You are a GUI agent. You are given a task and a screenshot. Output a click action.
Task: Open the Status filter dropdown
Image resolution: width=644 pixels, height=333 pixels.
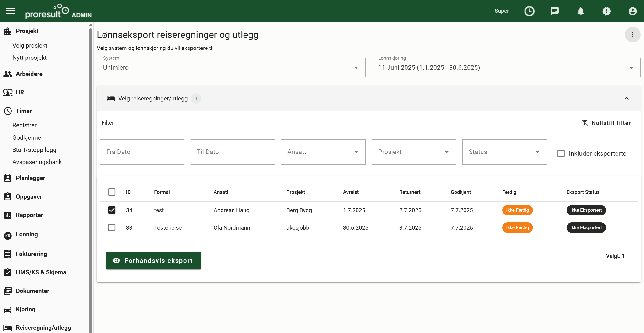pos(504,152)
